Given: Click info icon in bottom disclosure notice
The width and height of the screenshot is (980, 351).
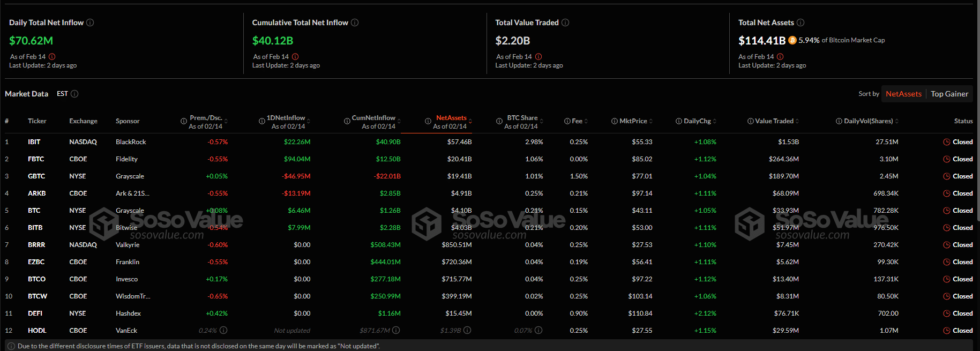Looking at the screenshot, I should click(11, 346).
